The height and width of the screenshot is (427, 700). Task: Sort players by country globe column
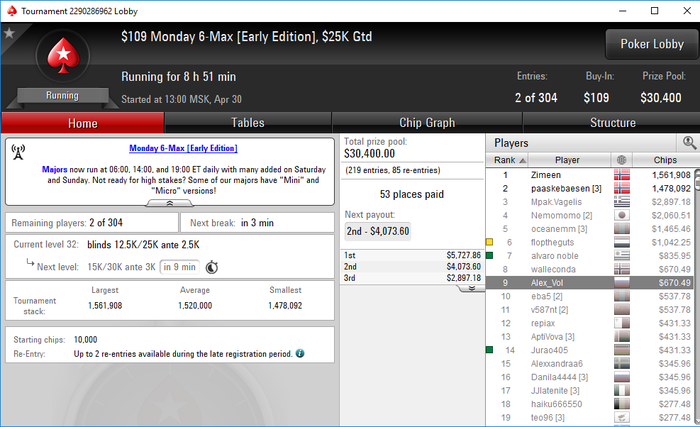pos(621,160)
